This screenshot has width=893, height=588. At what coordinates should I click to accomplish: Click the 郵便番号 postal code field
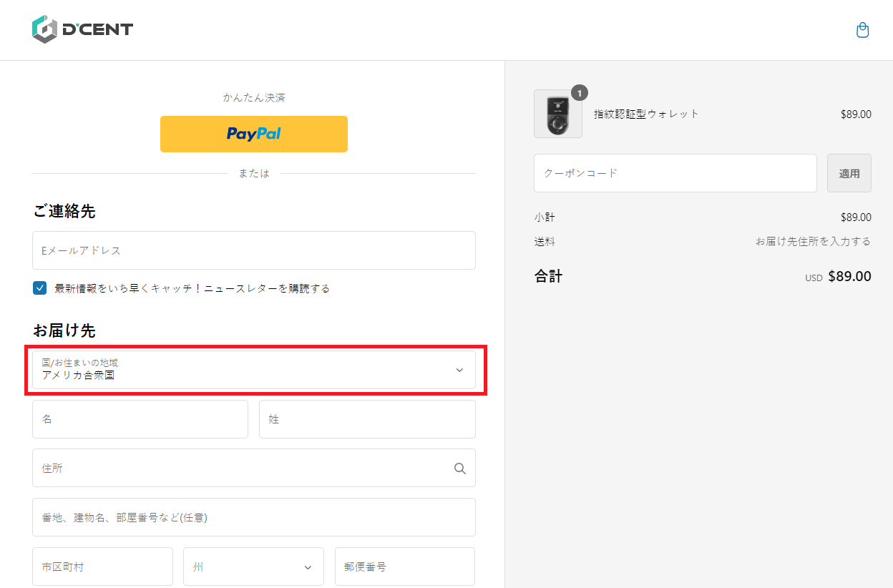pyautogui.click(x=405, y=567)
